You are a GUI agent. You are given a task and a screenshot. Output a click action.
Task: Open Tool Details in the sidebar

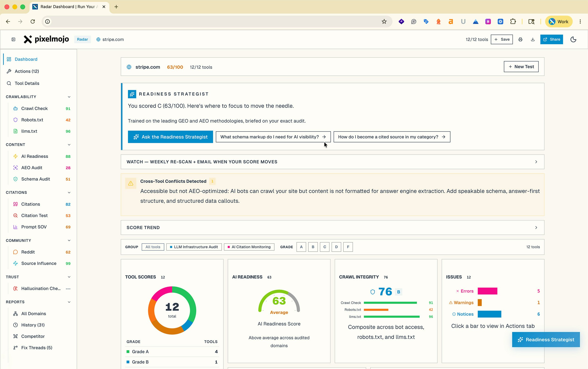38,84
